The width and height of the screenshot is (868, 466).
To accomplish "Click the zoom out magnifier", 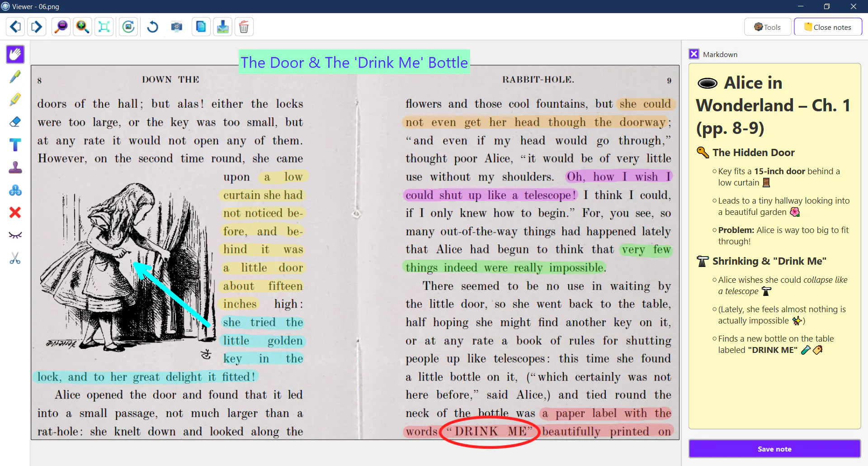I will (x=61, y=27).
